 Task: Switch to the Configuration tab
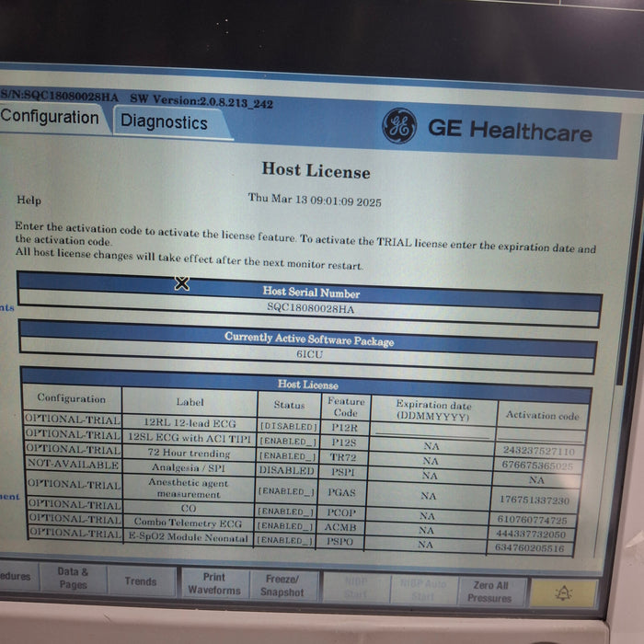coord(52,118)
